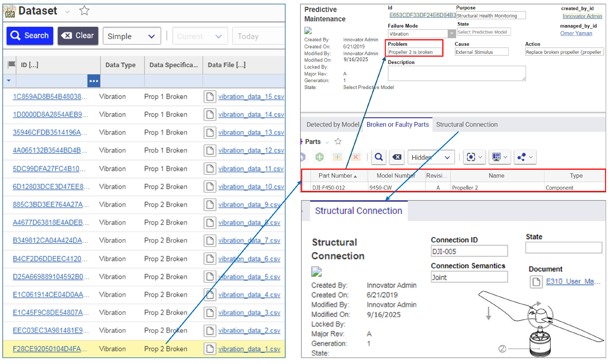The image size is (610, 364).
Task: Click the flag column header icon
Action: 11,65
